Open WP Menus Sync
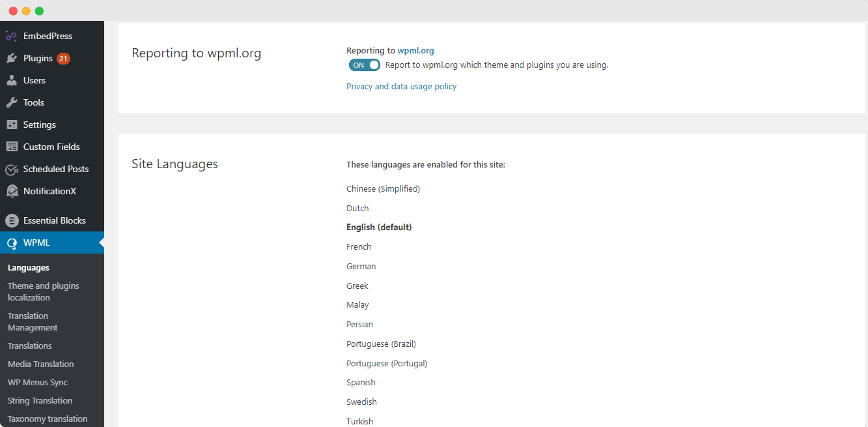 tap(38, 382)
